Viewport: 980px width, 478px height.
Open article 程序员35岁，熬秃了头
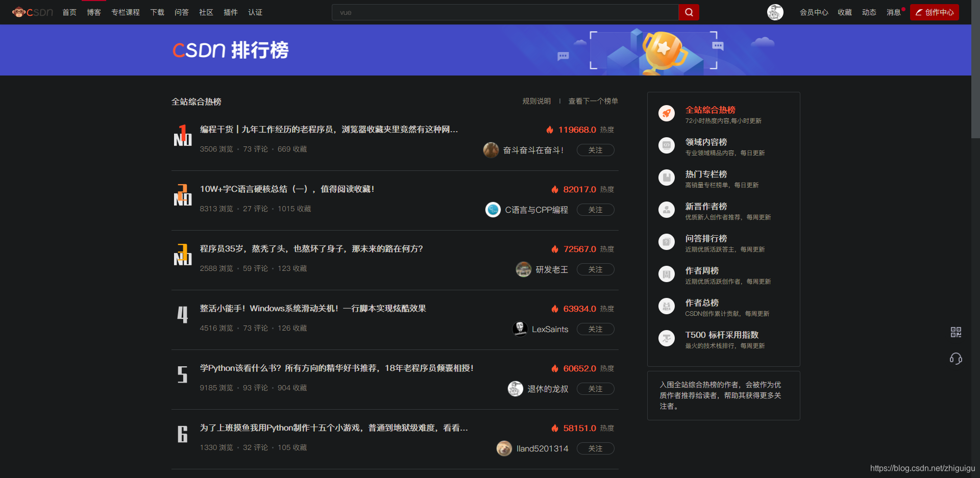tap(311, 249)
